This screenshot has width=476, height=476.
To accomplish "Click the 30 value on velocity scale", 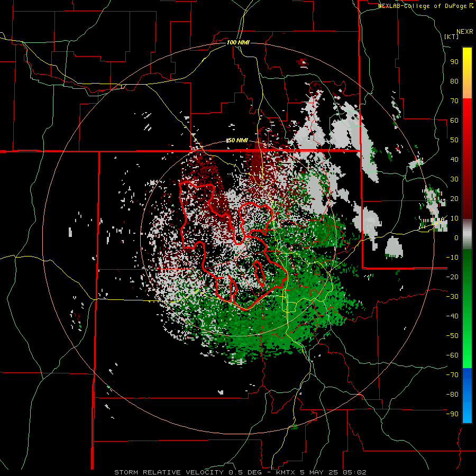I will 454,179.
